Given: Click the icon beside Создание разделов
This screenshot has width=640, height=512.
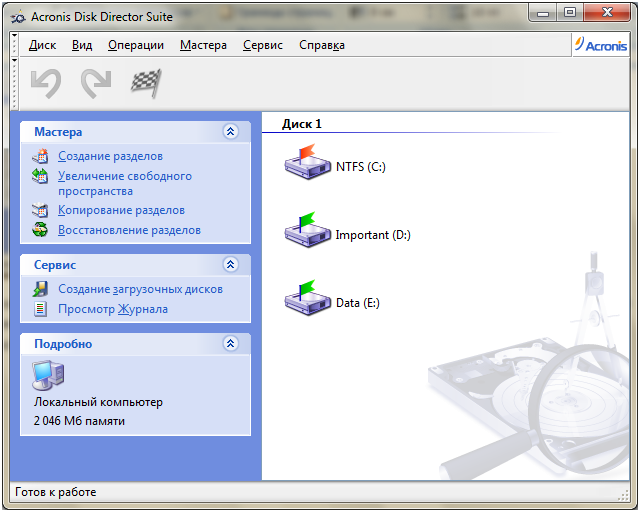Looking at the screenshot, I should (40, 156).
